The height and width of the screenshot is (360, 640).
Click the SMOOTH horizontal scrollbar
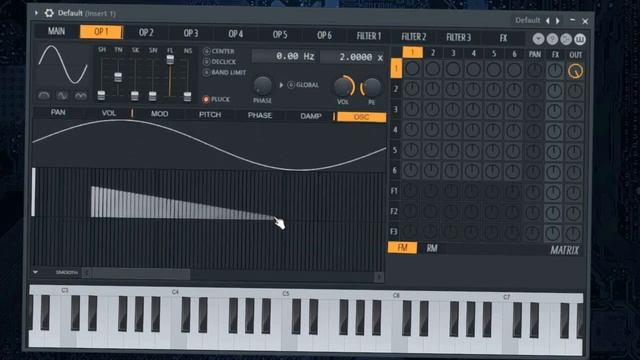pos(233,276)
